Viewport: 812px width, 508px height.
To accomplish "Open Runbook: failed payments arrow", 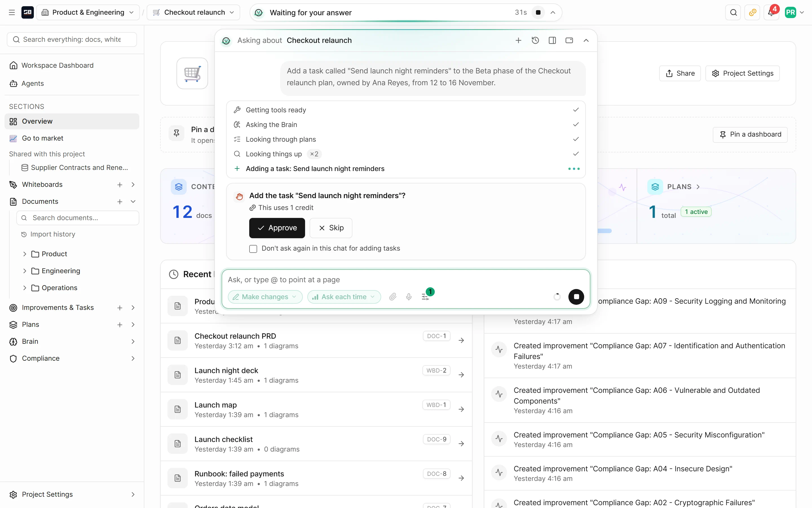I will coord(461,478).
